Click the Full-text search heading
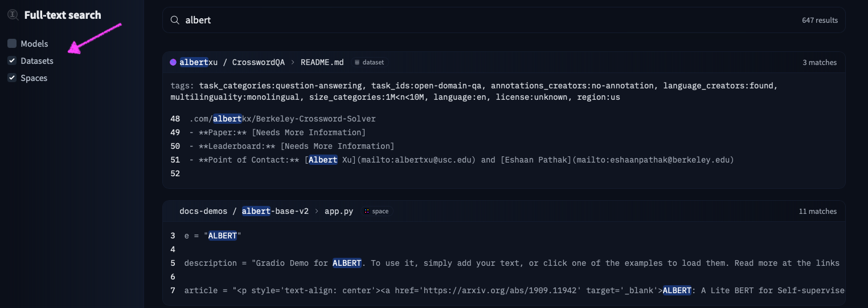 (x=63, y=15)
